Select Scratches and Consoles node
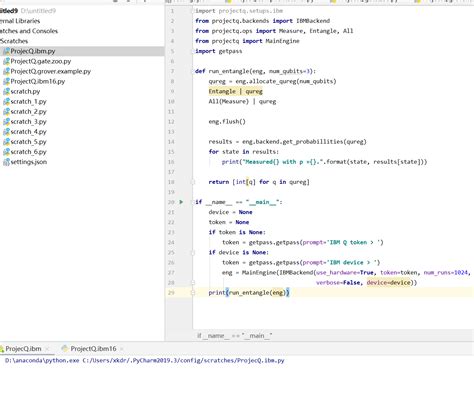 pyautogui.click(x=29, y=31)
